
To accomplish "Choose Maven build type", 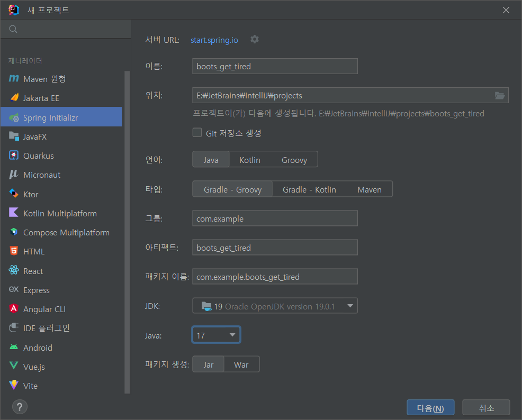I will [x=370, y=189].
